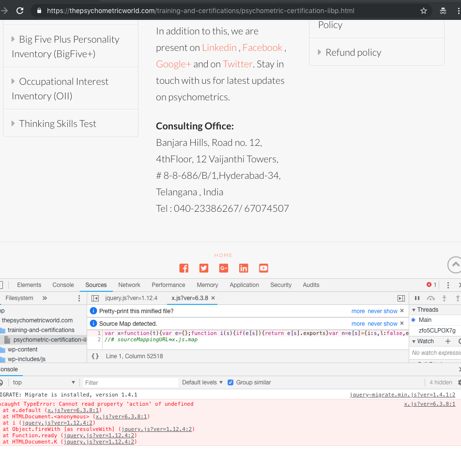The image size is (461, 476).
Task: Open the Default levels dropdown
Action: pos(202,382)
